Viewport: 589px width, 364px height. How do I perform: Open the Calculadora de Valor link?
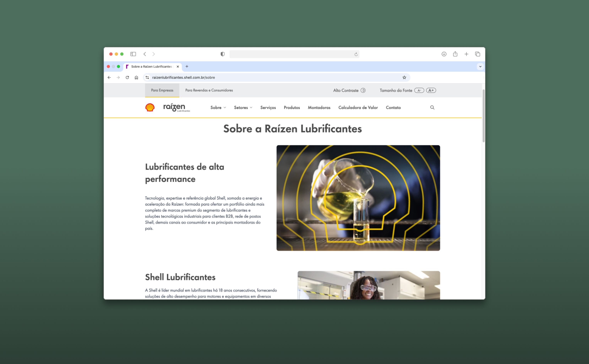358,107
